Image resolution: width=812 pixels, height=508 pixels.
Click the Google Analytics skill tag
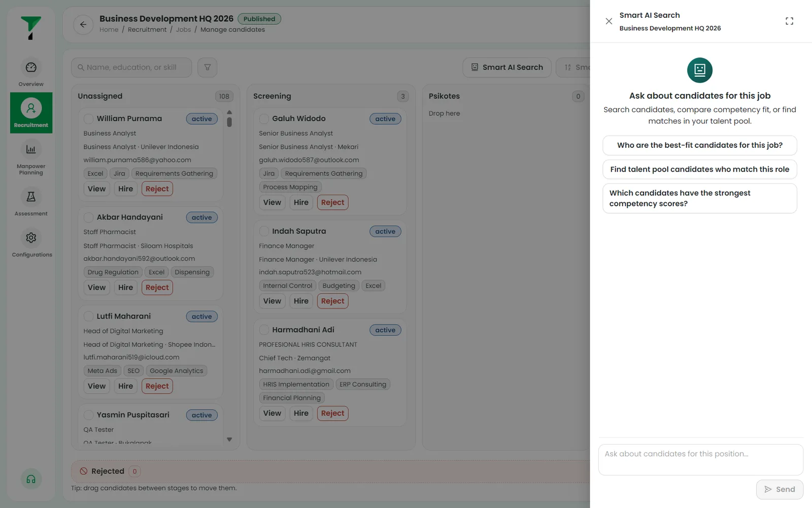click(177, 371)
